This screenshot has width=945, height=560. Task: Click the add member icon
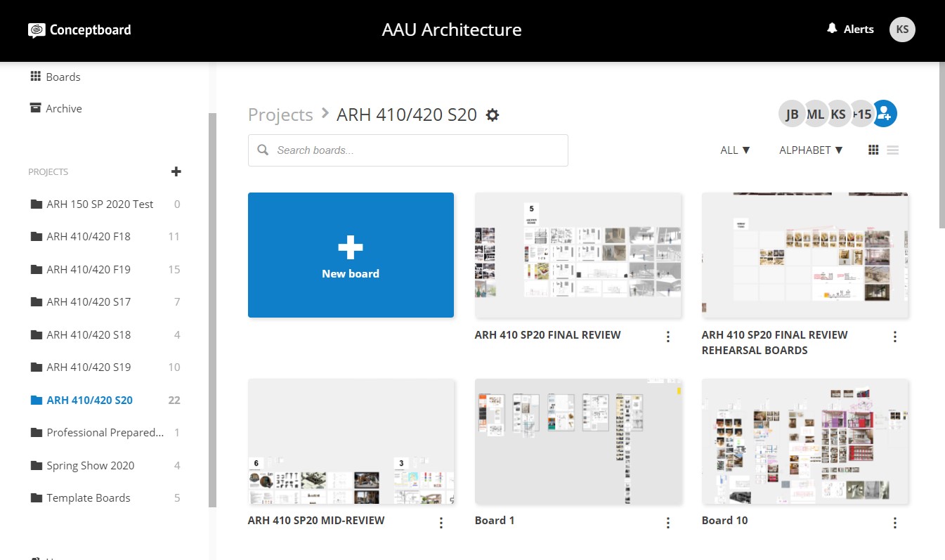[885, 114]
